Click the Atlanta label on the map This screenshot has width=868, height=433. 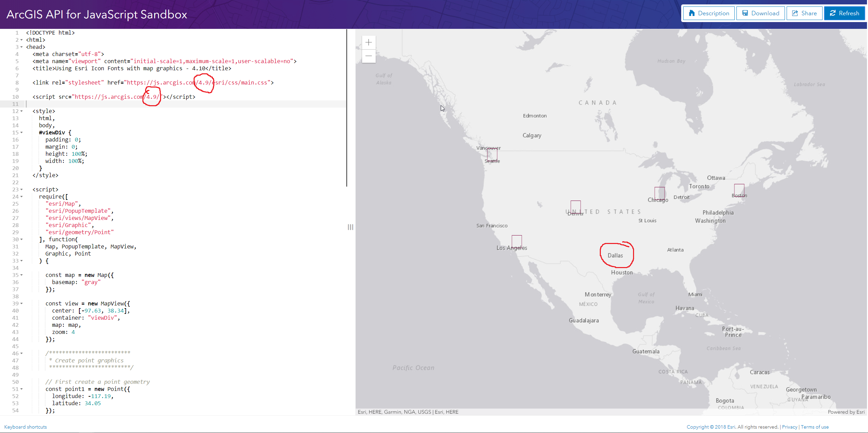(x=675, y=250)
